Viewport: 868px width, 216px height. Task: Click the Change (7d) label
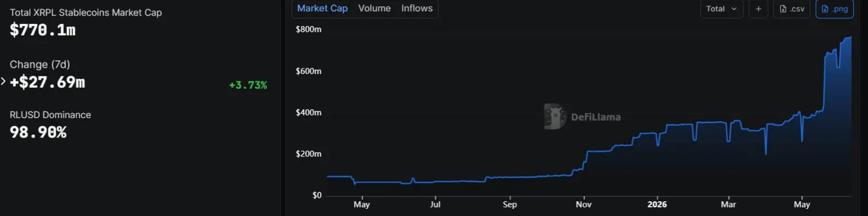click(40, 64)
